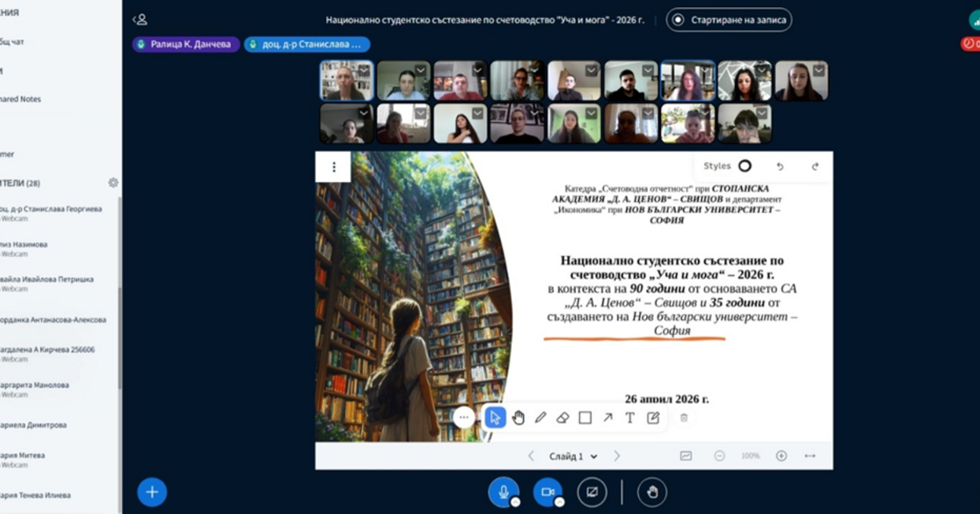
Task: Click webcam of man in red shirt
Action: tap(460, 80)
